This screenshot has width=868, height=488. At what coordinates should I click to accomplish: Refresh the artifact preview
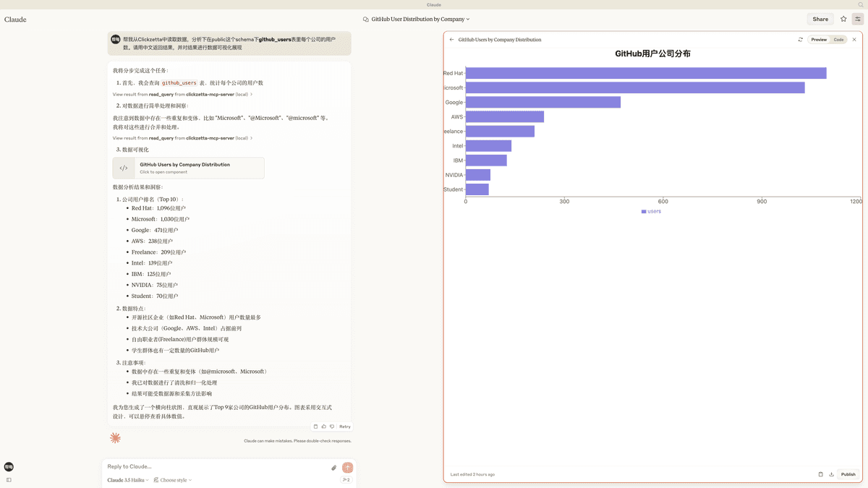point(801,40)
